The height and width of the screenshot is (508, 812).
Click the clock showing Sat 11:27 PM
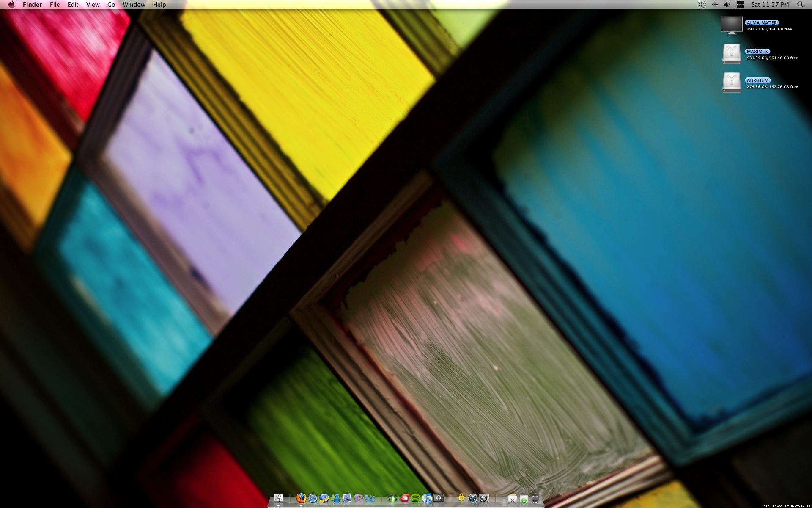(770, 5)
